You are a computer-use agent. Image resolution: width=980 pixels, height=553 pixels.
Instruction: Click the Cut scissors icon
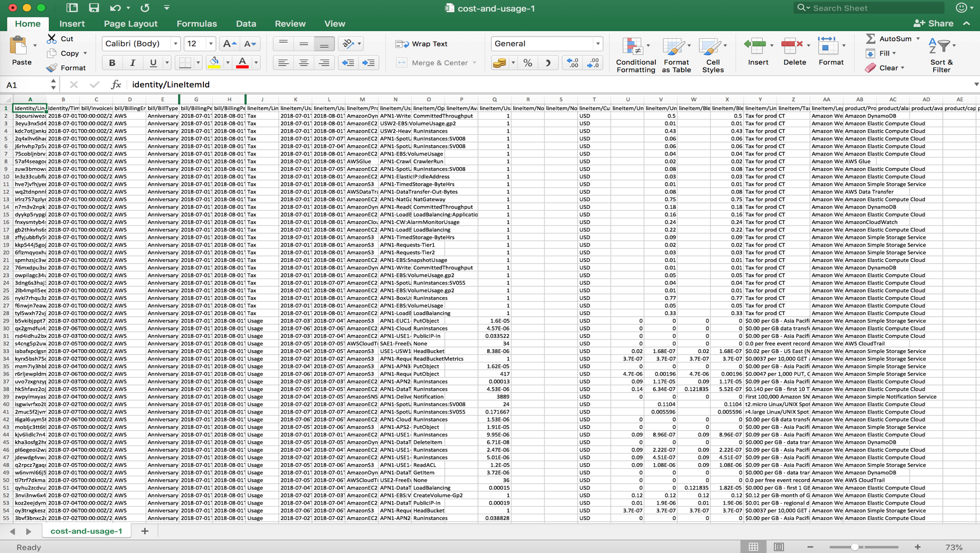coord(52,38)
